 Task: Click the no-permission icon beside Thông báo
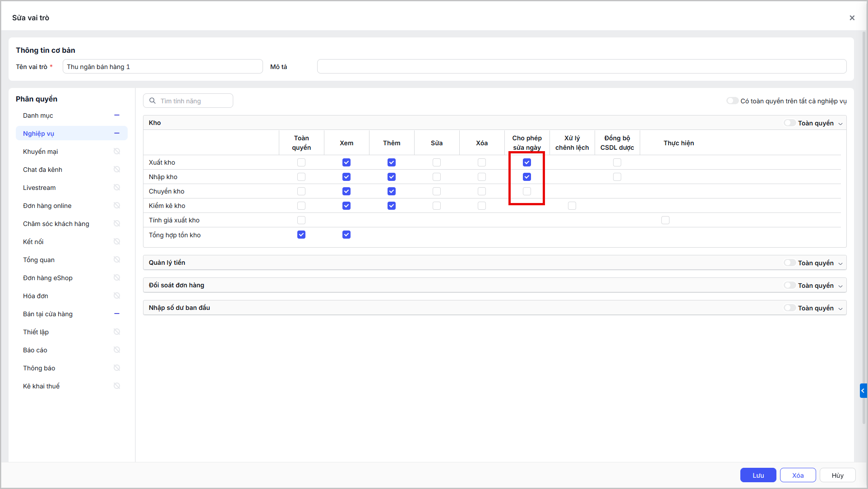coord(117,368)
